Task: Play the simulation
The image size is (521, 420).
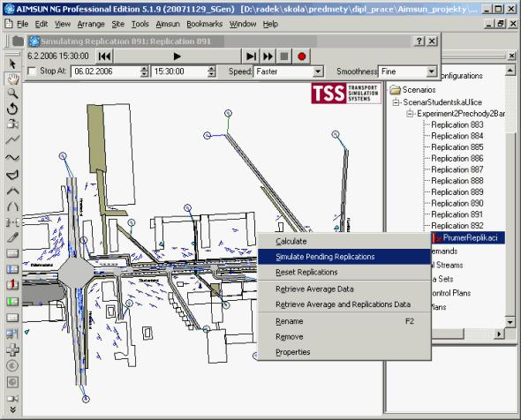Action: pyautogui.click(x=177, y=56)
